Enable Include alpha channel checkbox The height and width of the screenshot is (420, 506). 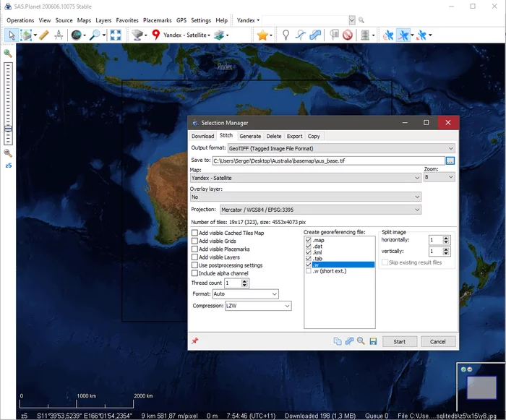(194, 273)
